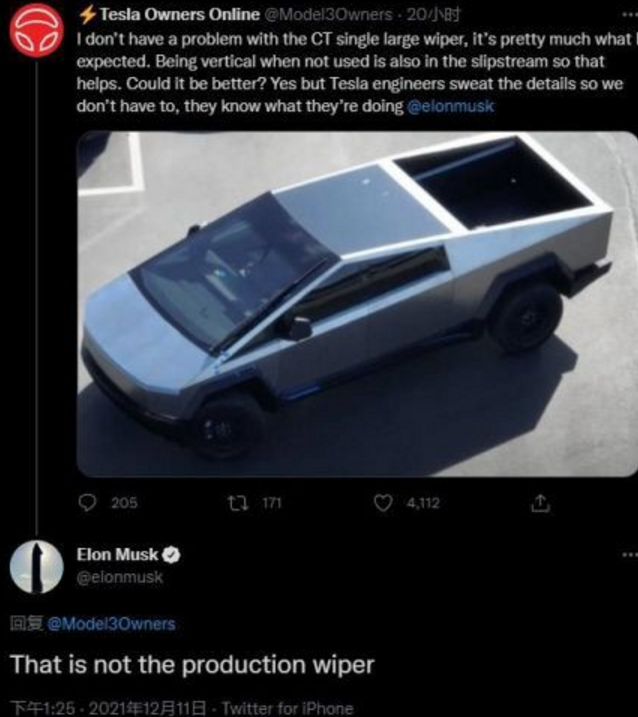This screenshot has height=717, width=638.
Task: Open the share upload icon
Action: point(540,503)
